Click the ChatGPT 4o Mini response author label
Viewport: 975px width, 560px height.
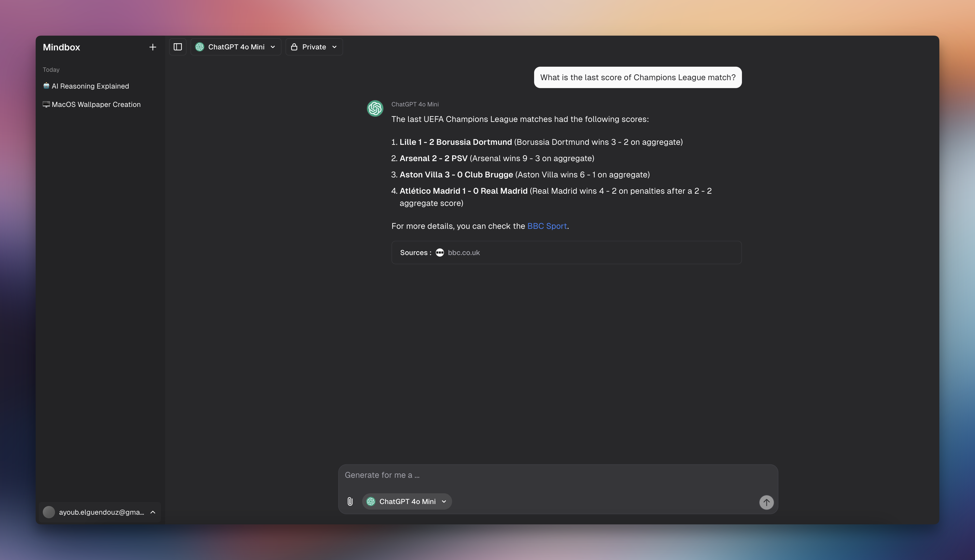click(x=415, y=104)
